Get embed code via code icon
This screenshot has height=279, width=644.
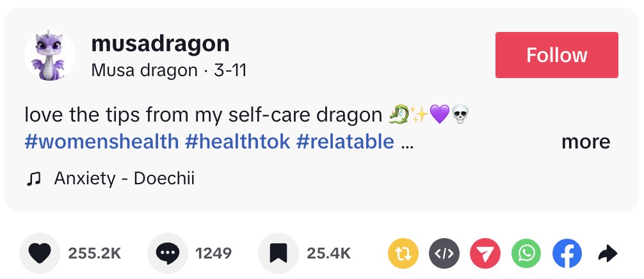click(x=444, y=254)
